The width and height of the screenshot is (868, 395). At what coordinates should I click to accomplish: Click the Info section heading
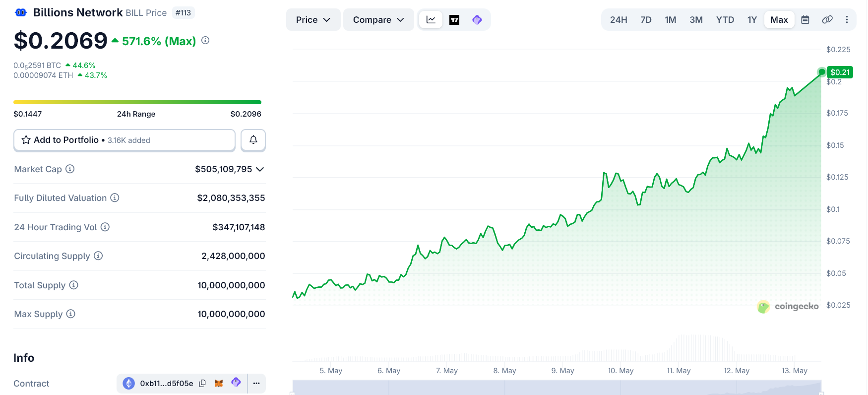[24, 358]
